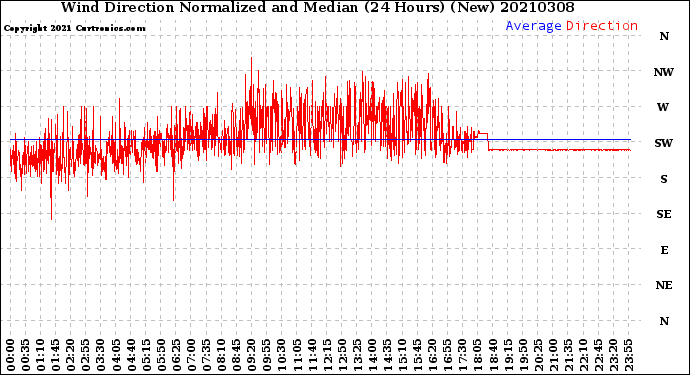
Task: Select the '12:50' time tick label
Action: click(x=342, y=355)
